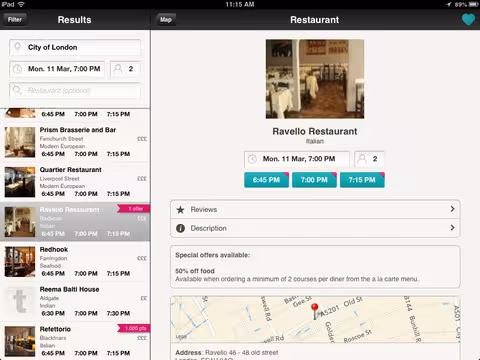Click the star icon beside Reviews
Screen dimensions: 480x360
180,210
